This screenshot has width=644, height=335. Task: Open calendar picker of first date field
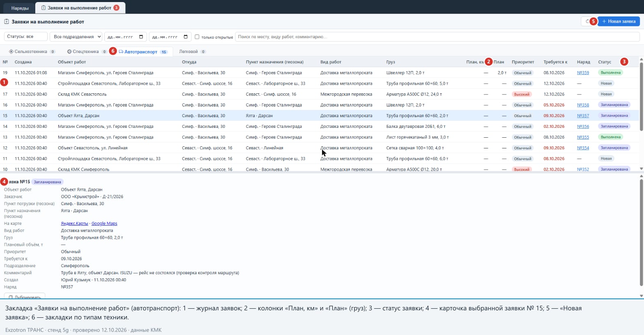[x=141, y=37]
